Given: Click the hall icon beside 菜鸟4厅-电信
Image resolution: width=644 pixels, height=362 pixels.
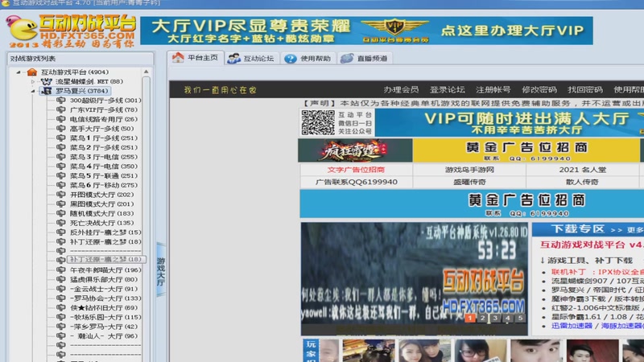Looking at the screenshot, I should tap(61, 167).
